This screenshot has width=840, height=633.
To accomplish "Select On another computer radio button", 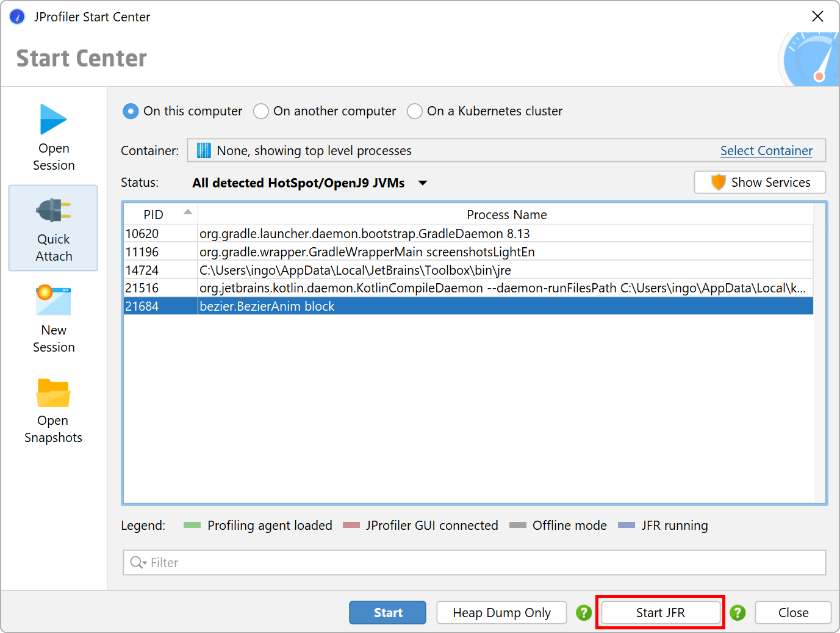I will pos(261,111).
